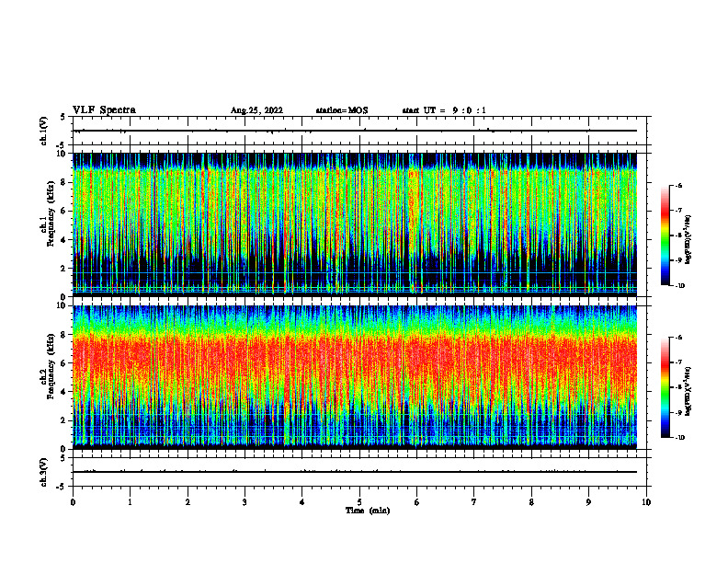
Task: Click the time axis tick label '7'
Action: 474,502
